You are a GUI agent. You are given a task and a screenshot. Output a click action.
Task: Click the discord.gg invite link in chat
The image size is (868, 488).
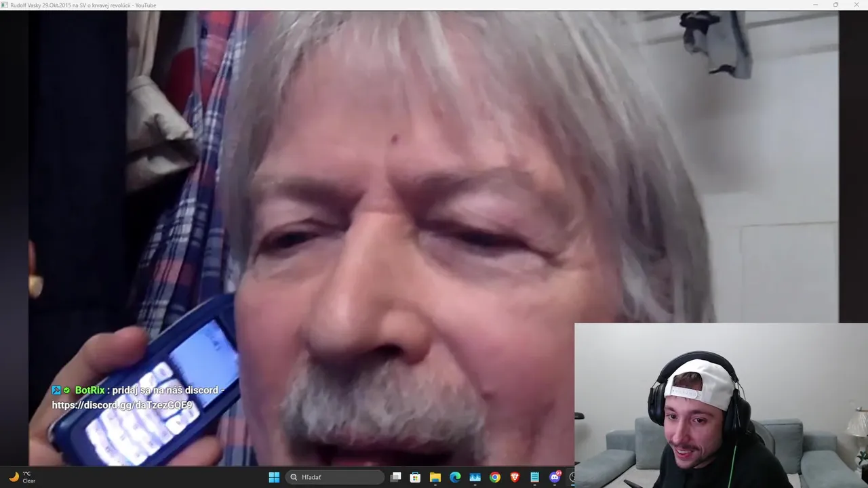tap(123, 405)
